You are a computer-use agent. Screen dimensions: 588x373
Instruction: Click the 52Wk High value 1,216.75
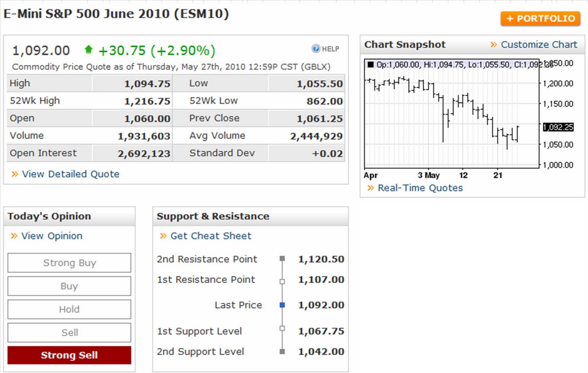[147, 101]
